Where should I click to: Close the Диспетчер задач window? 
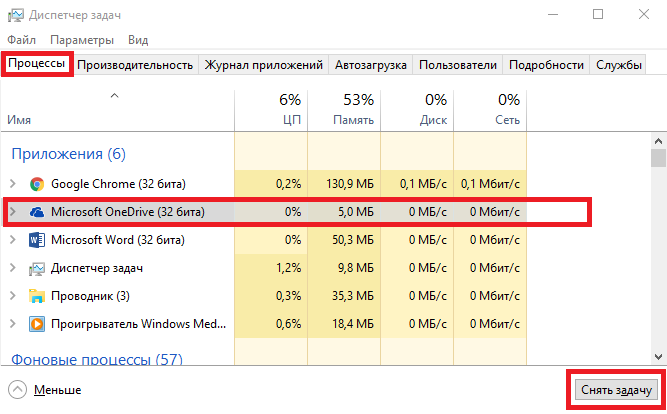click(x=644, y=14)
